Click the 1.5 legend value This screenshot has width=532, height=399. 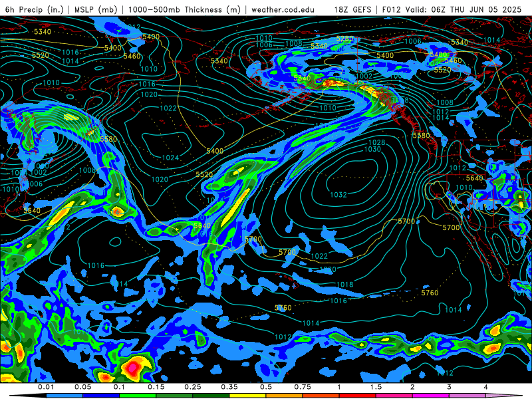coord(376,387)
